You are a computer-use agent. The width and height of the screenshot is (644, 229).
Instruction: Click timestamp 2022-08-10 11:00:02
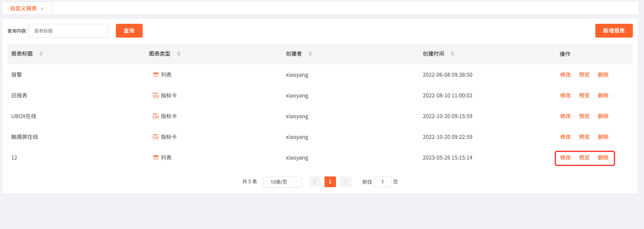(x=448, y=96)
